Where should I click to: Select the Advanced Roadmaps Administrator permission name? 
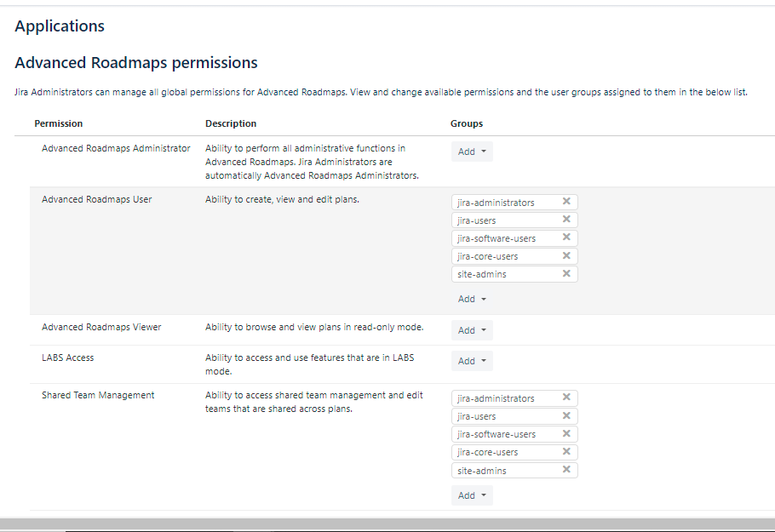(x=116, y=148)
